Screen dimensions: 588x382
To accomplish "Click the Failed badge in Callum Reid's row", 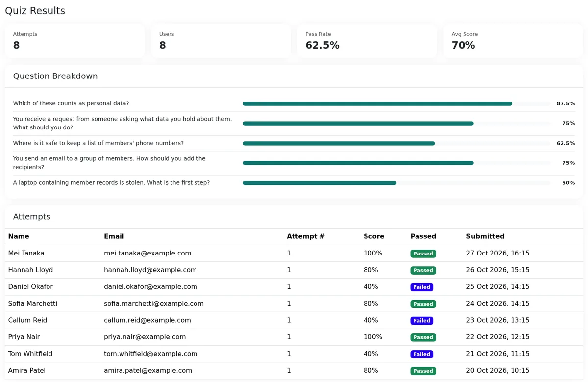I will click(422, 320).
